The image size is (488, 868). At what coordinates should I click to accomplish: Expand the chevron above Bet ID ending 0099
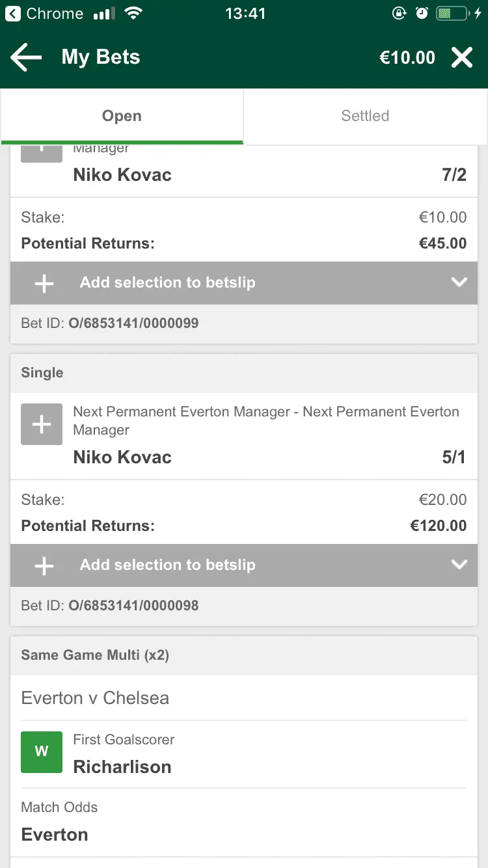pos(459,282)
